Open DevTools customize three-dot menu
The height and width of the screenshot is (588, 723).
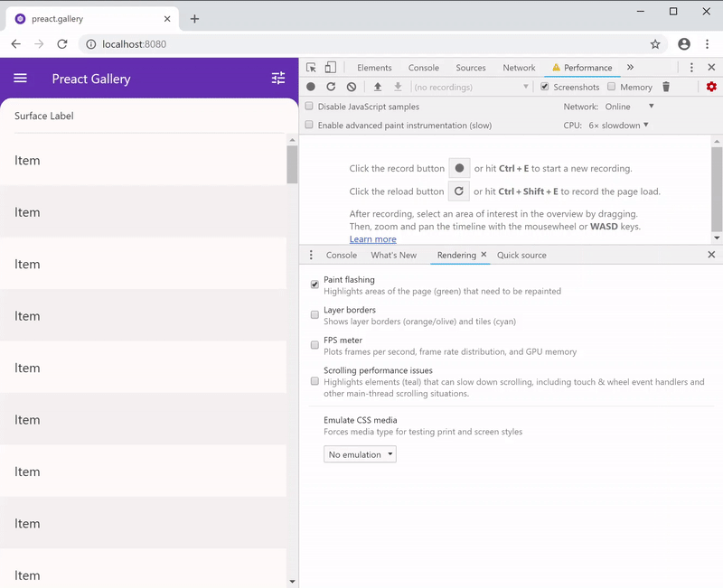click(x=691, y=67)
